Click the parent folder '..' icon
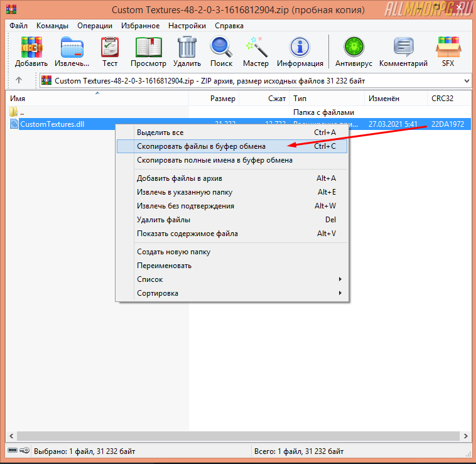This screenshot has height=464, width=476. pyautogui.click(x=13, y=112)
